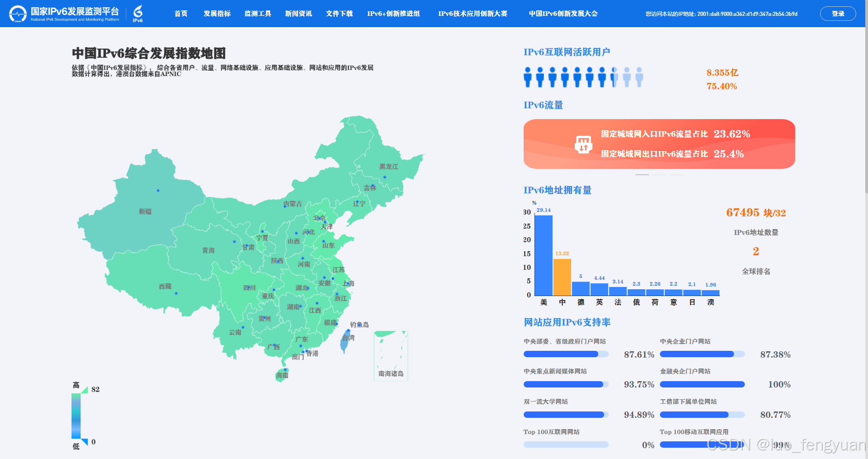Select 云南 province on the map
The width and height of the screenshot is (868, 459).
(235, 332)
